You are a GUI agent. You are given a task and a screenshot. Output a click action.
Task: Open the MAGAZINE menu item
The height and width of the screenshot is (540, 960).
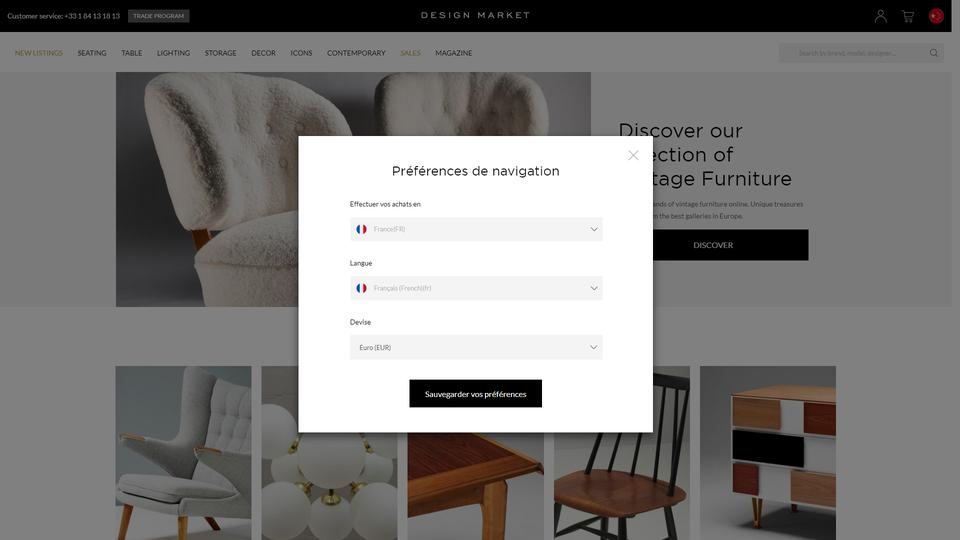(454, 53)
